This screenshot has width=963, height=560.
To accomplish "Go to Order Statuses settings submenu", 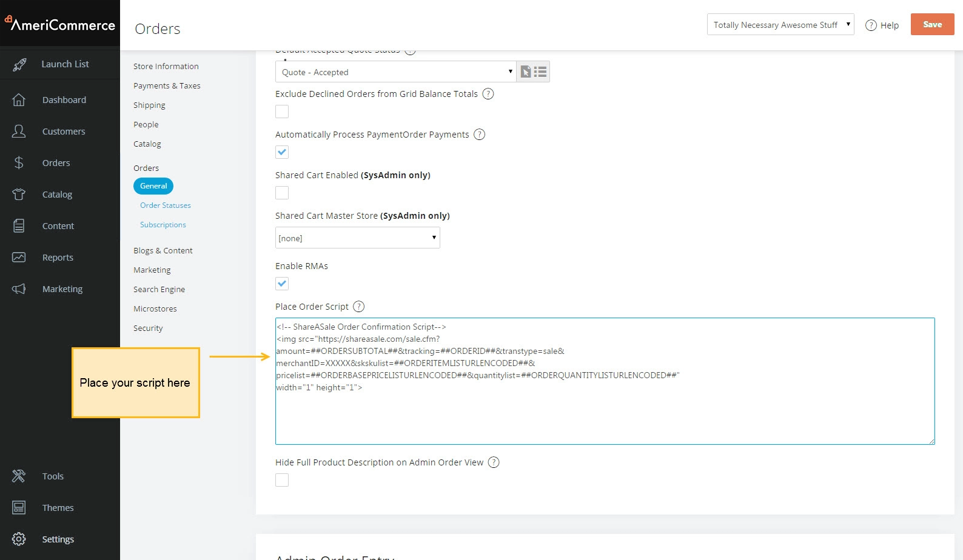I will click(165, 205).
